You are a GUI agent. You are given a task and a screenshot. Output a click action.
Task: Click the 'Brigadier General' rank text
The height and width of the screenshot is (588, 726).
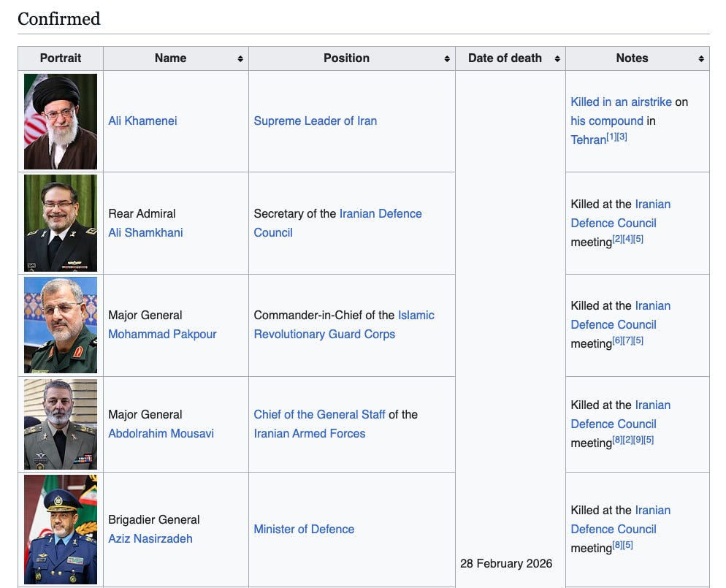153,519
